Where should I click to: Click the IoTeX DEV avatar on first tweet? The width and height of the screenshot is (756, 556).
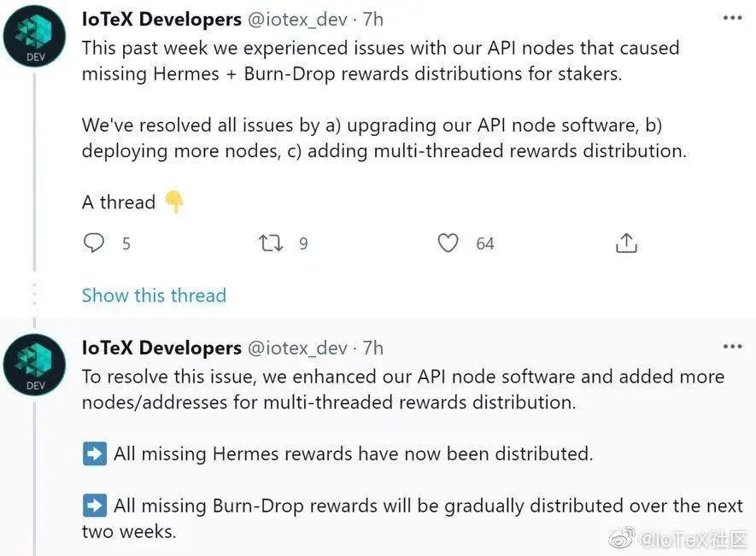click(34, 36)
